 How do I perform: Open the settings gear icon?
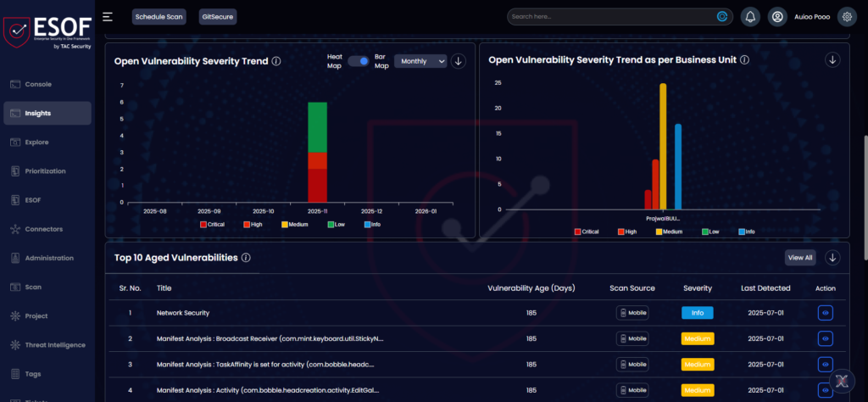click(x=844, y=16)
